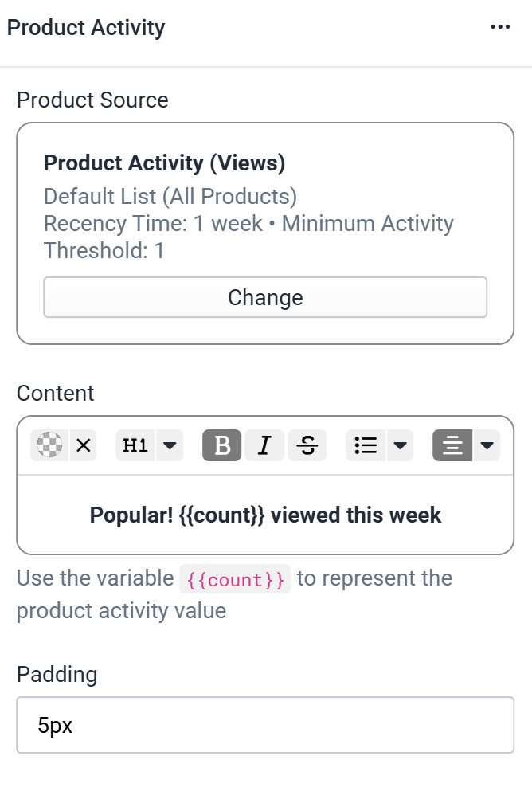Click the Product Activity panel title

coord(86,28)
